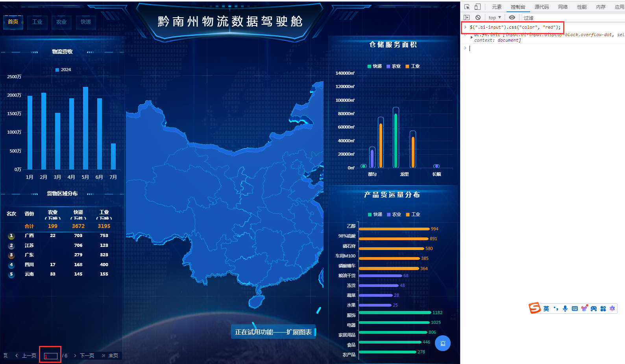The height and width of the screenshot is (364, 625).
Task: Click the 广东 row in region table
Action: [x=62, y=255]
